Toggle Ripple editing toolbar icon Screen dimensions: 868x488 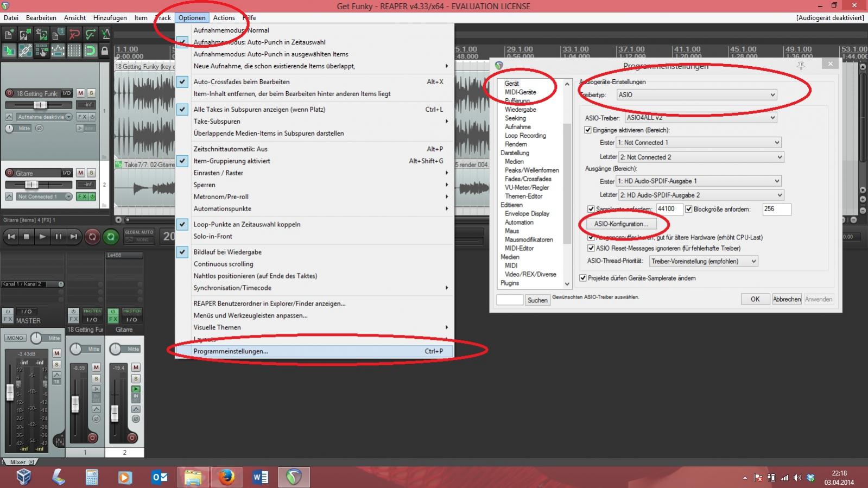42,50
